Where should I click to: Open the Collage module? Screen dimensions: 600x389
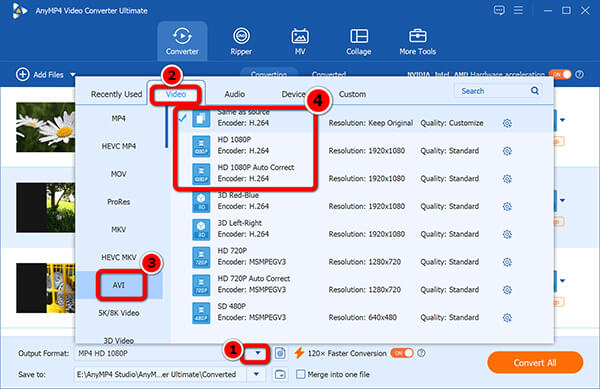359,41
